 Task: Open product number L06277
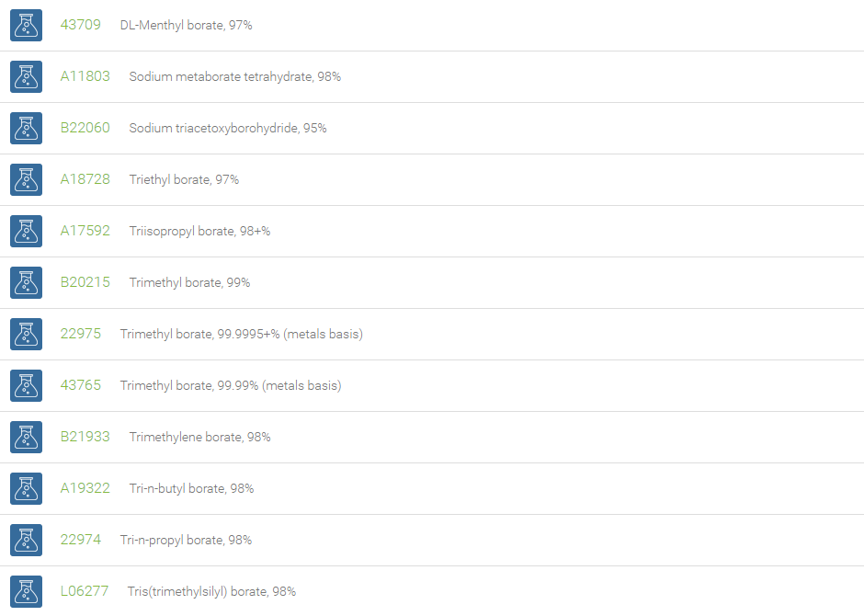click(x=85, y=591)
